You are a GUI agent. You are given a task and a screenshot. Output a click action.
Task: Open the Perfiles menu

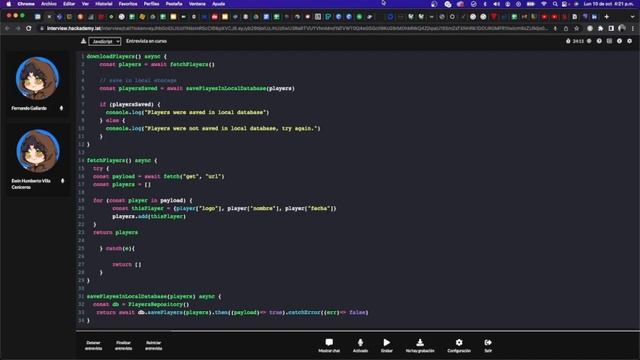click(x=151, y=4)
